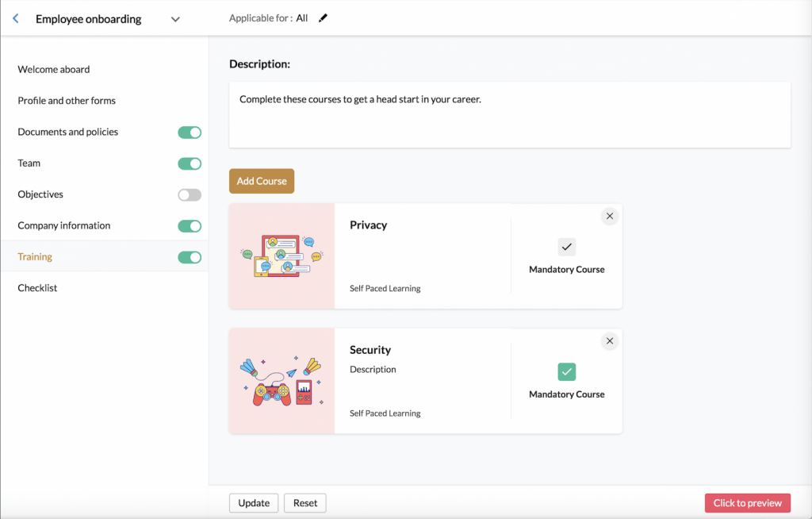The width and height of the screenshot is (812, 519).
Task: Click Self Paced Learning under Security
Action: [385, 413]
